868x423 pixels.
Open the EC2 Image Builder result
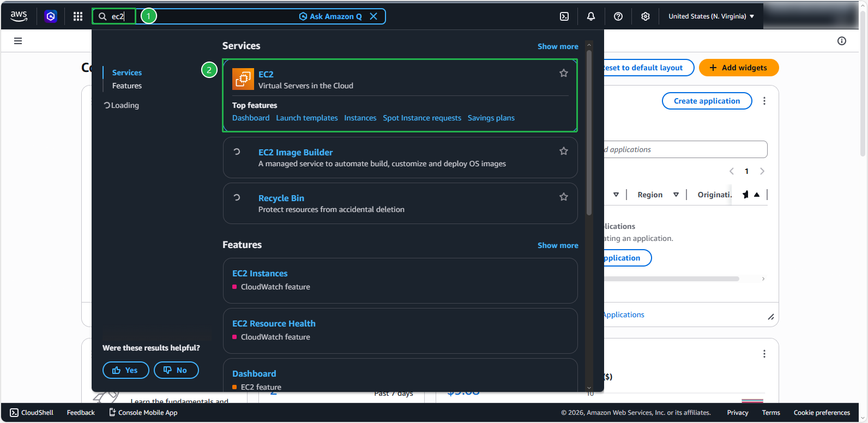pyautogui.click(x=296, y=153)
